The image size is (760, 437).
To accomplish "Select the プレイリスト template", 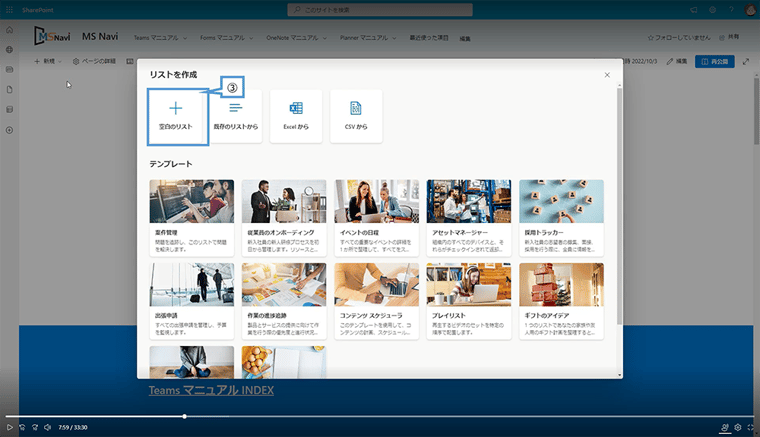I will tap(469, 301).
